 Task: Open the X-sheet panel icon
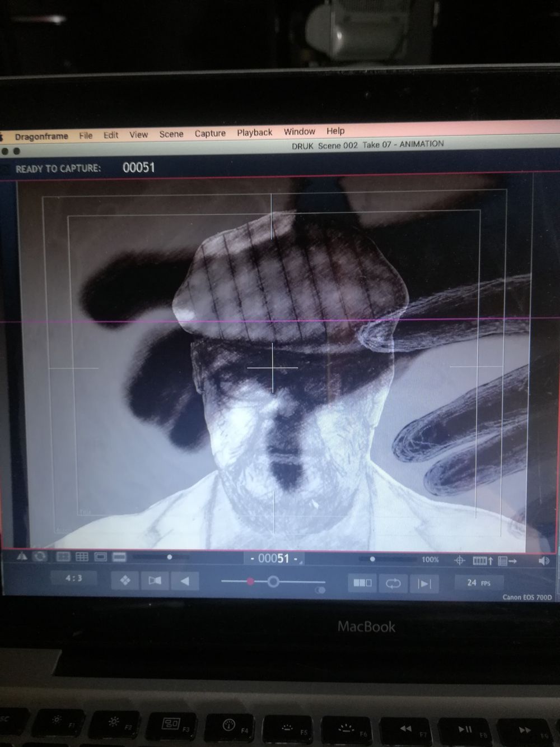[x=507, y=561]
